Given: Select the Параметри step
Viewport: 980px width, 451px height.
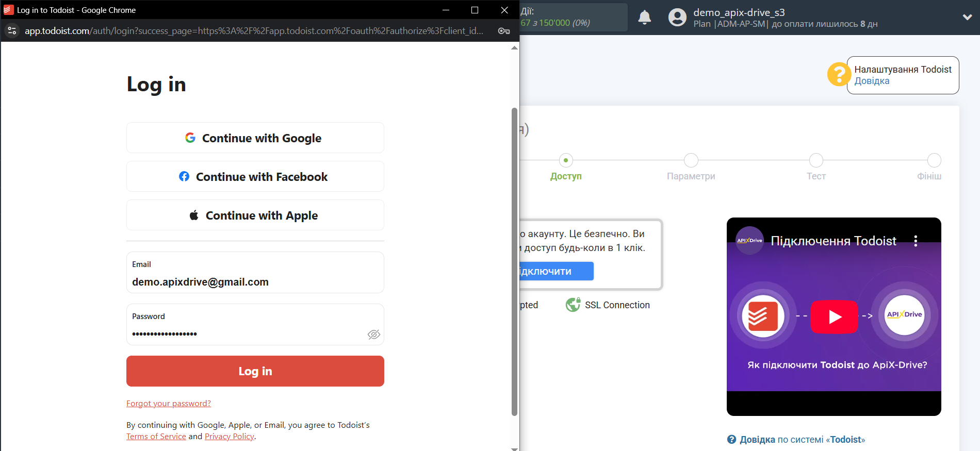Looking at the screenshot, I should tap(691, 167).
